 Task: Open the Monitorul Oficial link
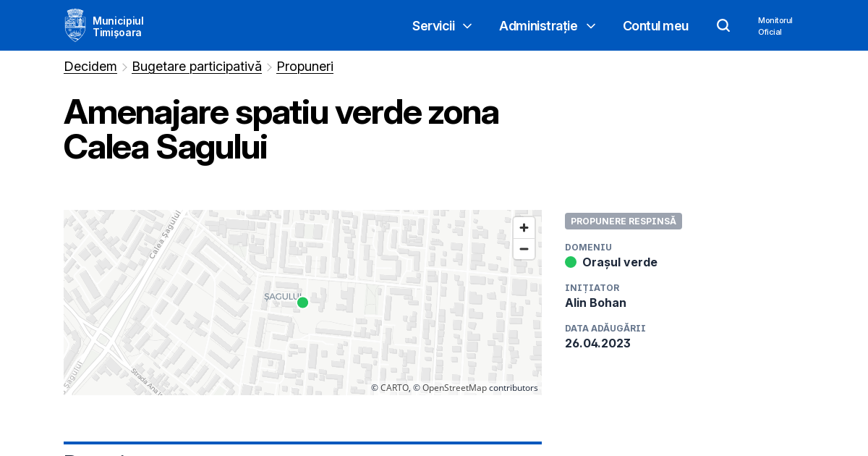point(775,26)
